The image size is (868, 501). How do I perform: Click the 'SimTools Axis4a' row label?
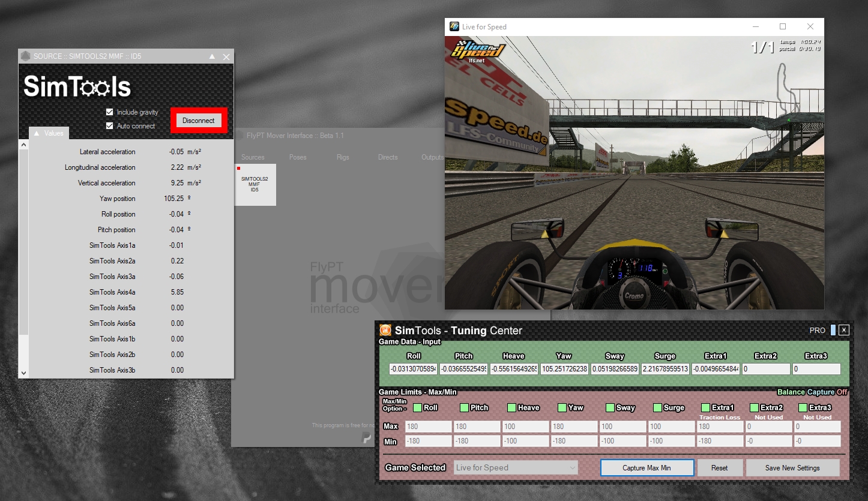pos(112,292)
